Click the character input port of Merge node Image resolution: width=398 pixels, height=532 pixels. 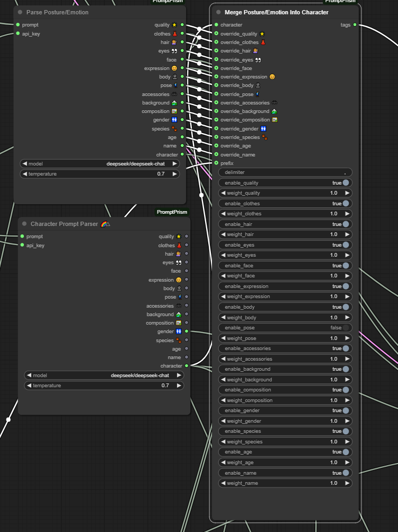[216, 25]
